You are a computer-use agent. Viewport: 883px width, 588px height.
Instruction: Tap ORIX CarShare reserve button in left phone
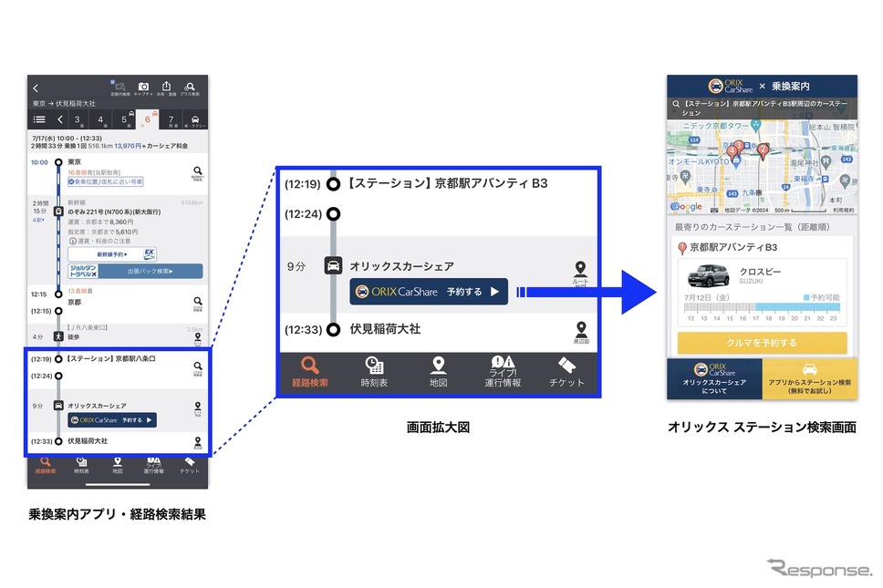tap(112, 419)
